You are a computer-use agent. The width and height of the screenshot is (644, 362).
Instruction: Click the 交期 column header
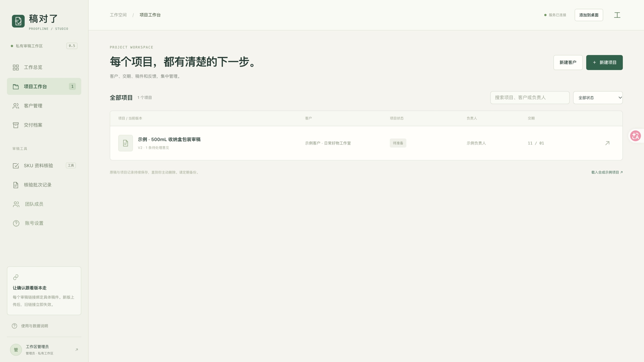tap(531, 118)
